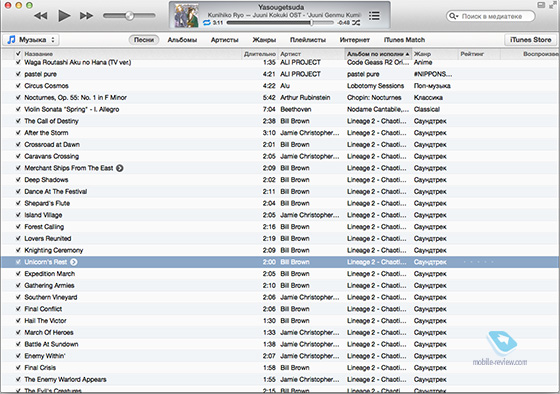The width and height of the screenshot is (560, 394).
Task: Click Arthur Rubinstein artist cell
Action: (305, 98)
